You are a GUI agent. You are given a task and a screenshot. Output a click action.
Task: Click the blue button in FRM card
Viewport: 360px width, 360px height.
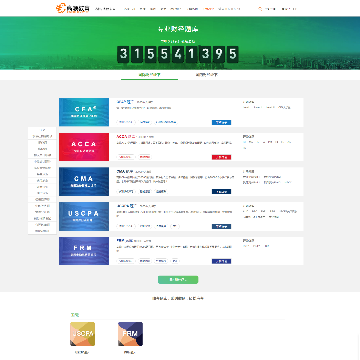(x=221, y=261)
